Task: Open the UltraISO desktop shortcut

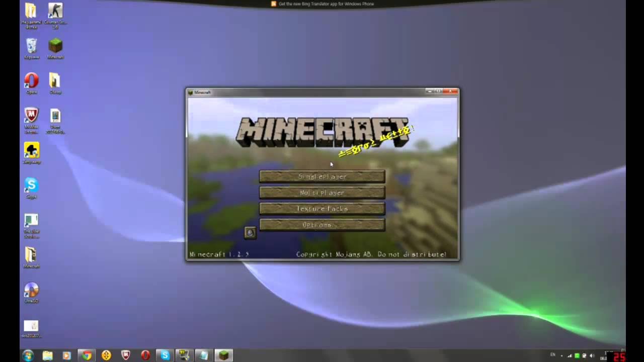Action: (31, 292)
